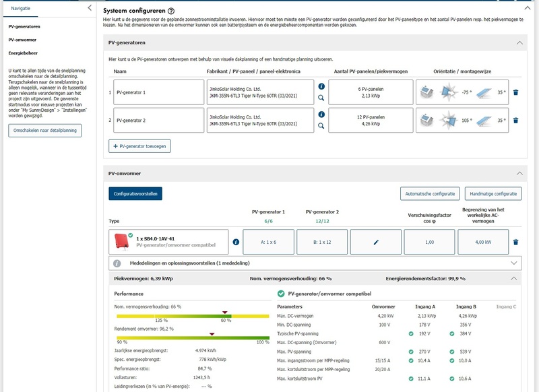Collapse the navigation panel with the left chevron
Image resolution: width=539 pixels, height=392 pixels.
click(x=90, y=8)
